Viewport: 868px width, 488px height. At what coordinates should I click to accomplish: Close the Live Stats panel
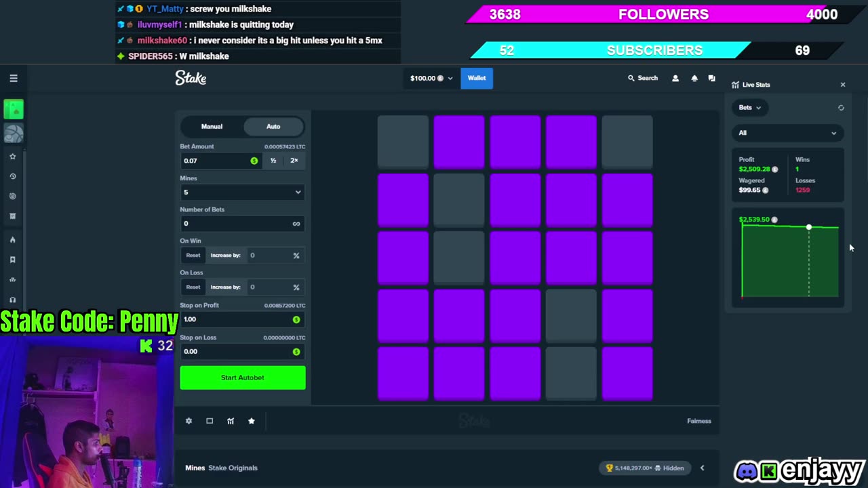[843, 85]
